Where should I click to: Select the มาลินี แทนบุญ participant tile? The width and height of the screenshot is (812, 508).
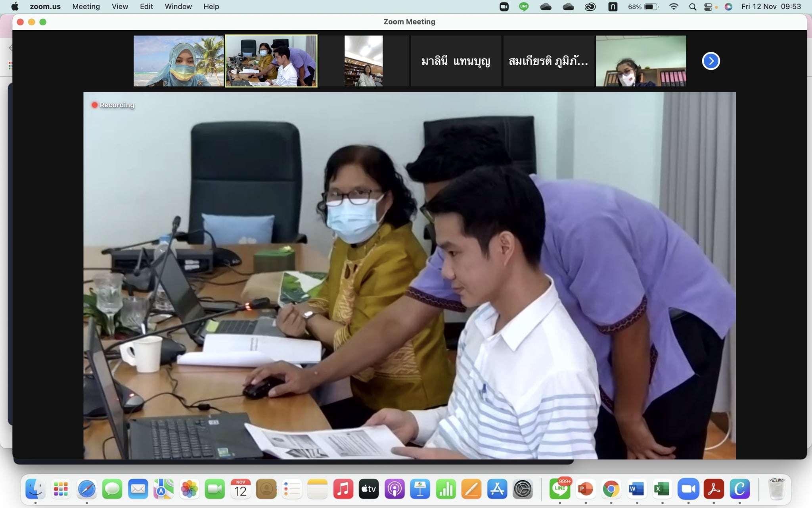click(x=456, y=61)
